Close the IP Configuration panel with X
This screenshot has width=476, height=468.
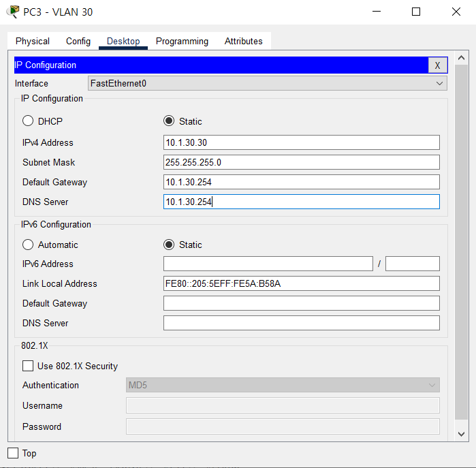click(x=437, y=65)
